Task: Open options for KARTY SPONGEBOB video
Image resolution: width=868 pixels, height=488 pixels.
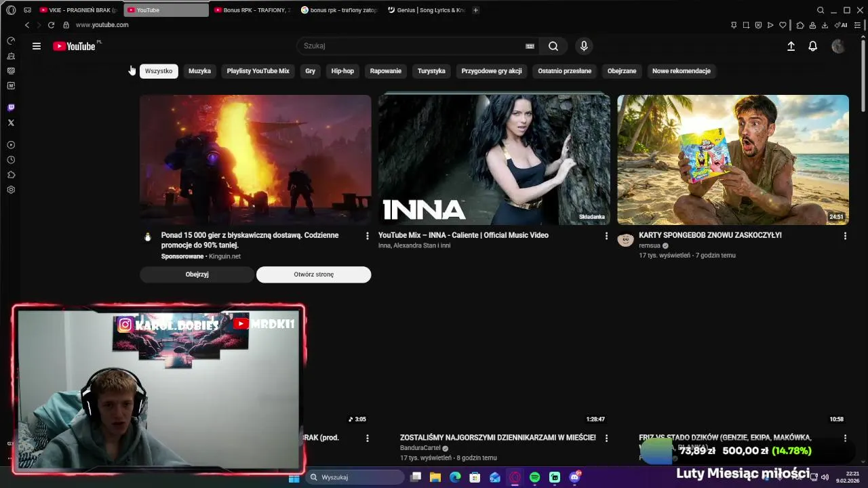Action: click(845, 236)
